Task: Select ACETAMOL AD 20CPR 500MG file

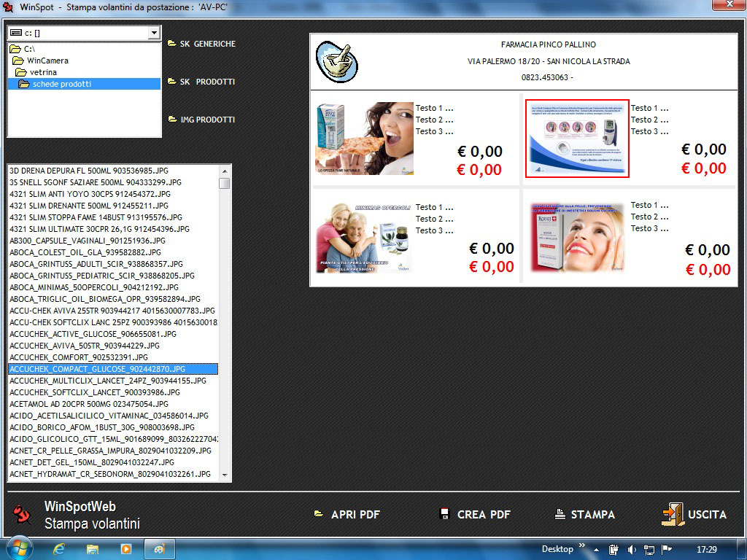Action: coord(88,404)
